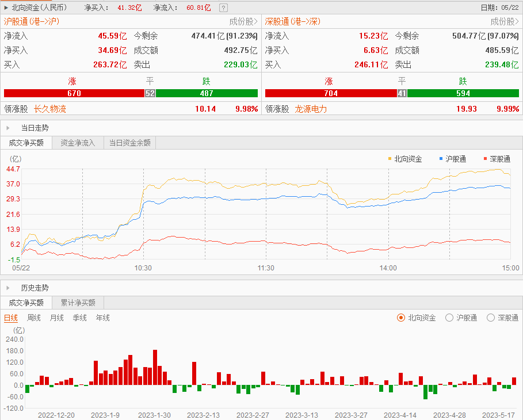Select the 深股通 radio button
This screenshot has height=420, width=523.
tap(491, 318)
